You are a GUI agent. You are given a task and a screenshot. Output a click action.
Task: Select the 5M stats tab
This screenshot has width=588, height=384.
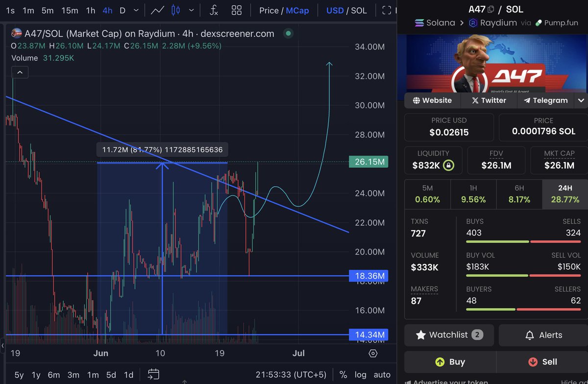427,194
